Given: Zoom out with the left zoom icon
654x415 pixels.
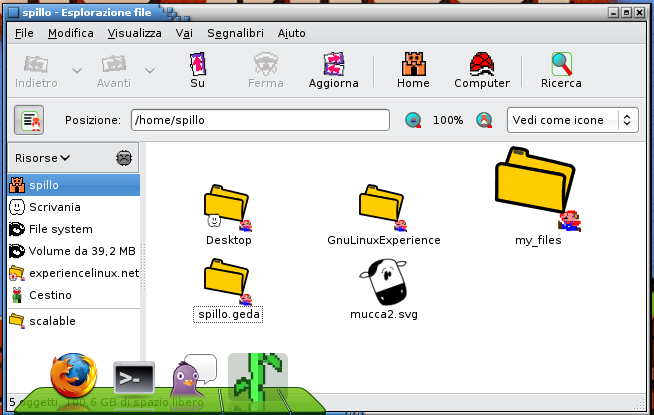Looking at the screenshot, I should tap(413, 120).
